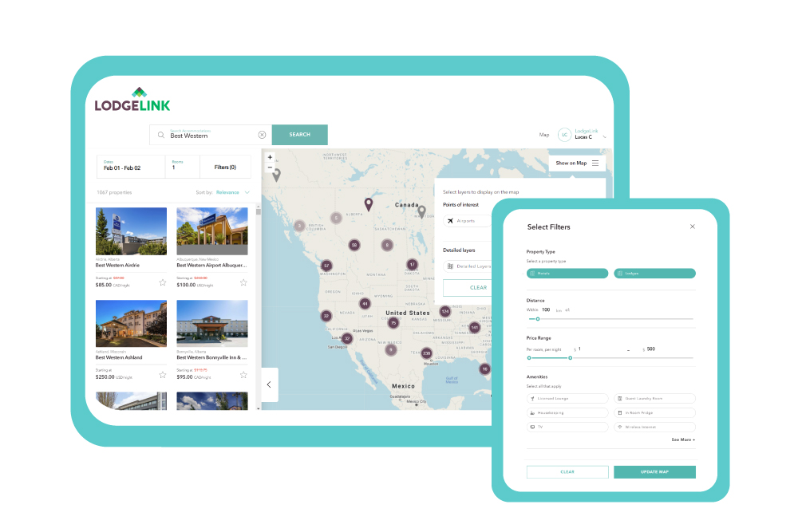Click the hamburger icon beside Show on Map
Image resolution: width=798 pixels, height=532 pixels.
pyautogui.click(x=595, y=163)
